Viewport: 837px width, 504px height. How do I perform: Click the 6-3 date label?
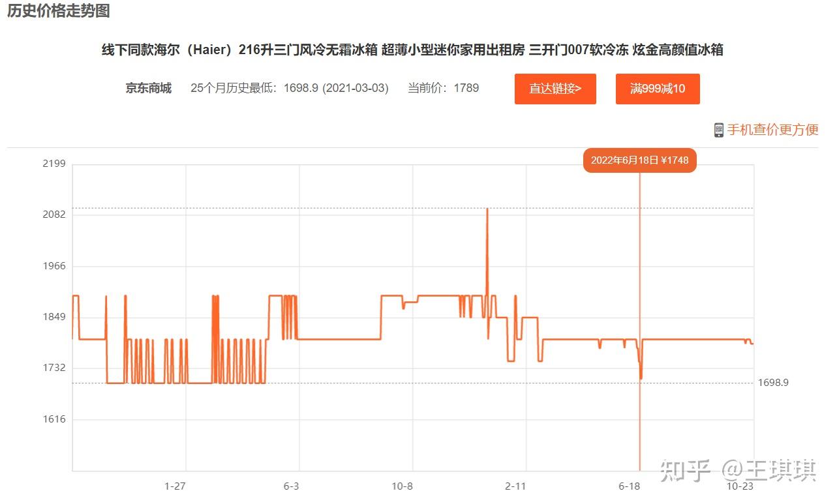pyautogui.click(x=291, y=486)
